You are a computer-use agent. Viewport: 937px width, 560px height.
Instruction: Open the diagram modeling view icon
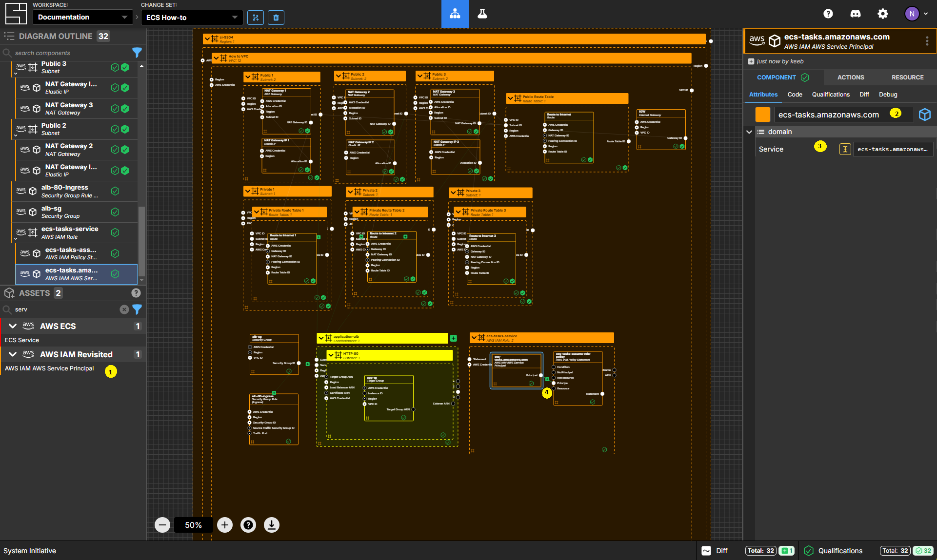pos(455,14)
